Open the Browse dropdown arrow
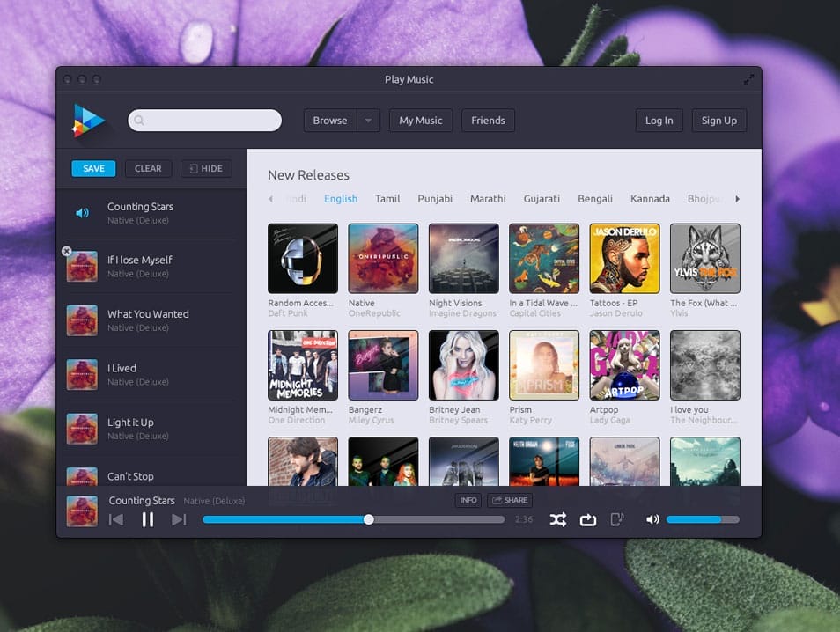 367,120
